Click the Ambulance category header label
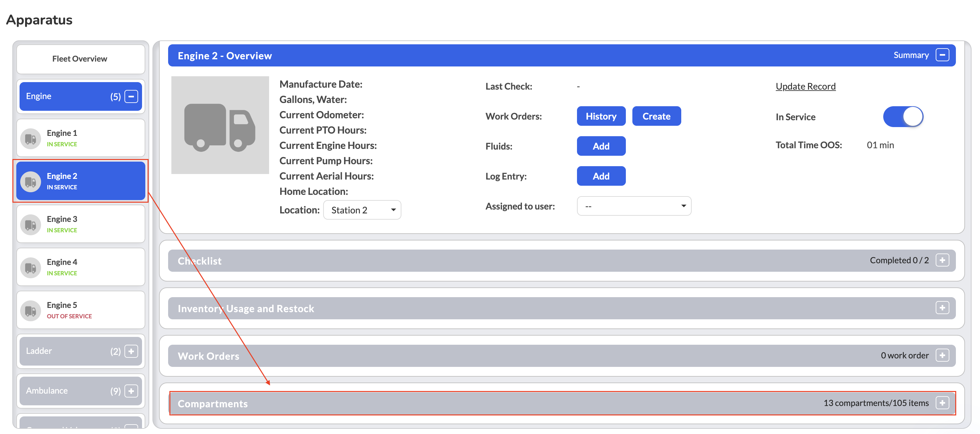This screenshot has height=434, width=980. click(47, 391)
